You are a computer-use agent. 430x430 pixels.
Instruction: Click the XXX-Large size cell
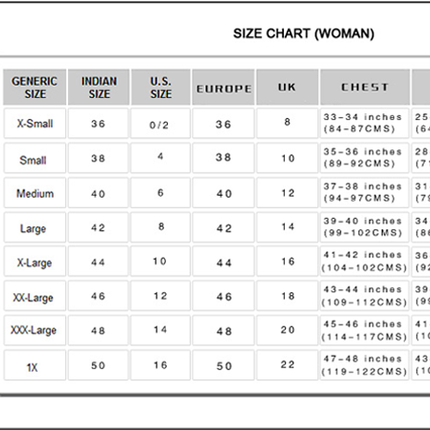[35, 330]
